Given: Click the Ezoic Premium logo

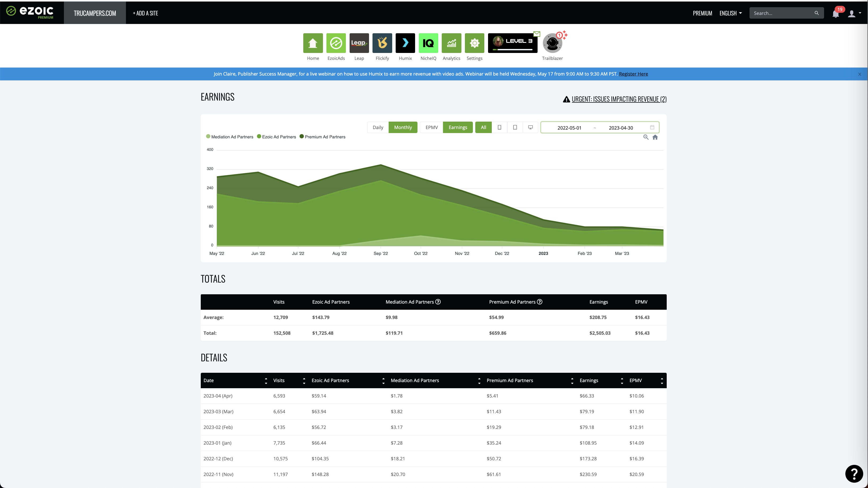Looking at the screenshot, I should (x=30, y=12).
